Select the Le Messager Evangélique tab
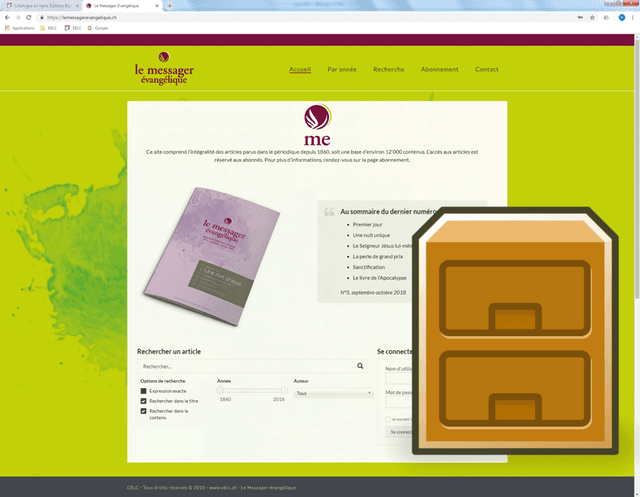 [x=122, y=6]
